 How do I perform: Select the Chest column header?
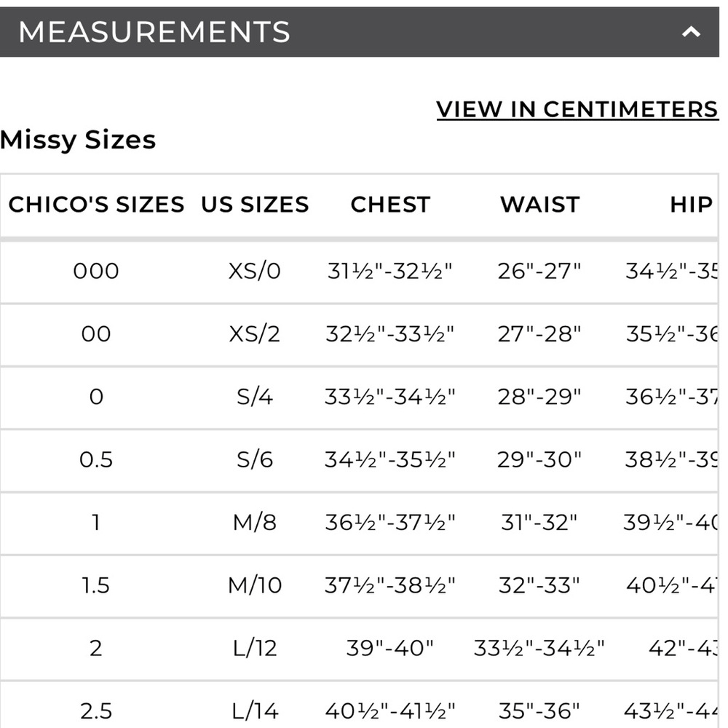pos(390,205)
